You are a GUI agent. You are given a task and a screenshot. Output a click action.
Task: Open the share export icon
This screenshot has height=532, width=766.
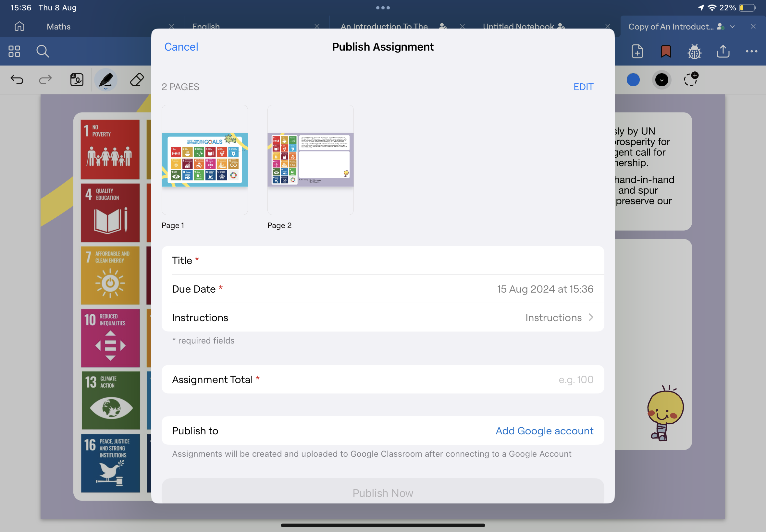(723, 51)
